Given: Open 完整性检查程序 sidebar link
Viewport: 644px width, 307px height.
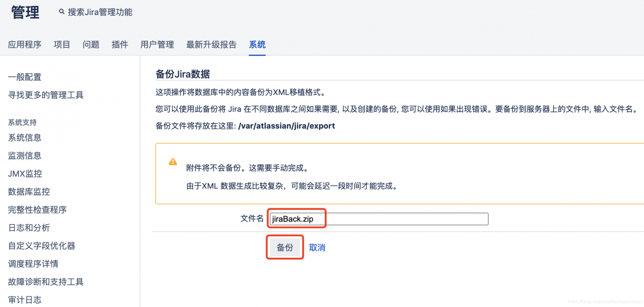Looking at the screenshot, I should [x=37, y=210].
